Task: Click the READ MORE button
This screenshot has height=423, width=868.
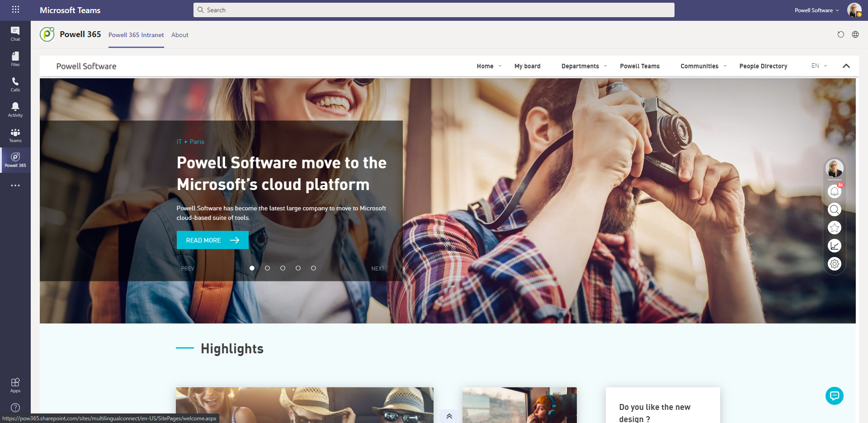Action: tap(212, 240)
